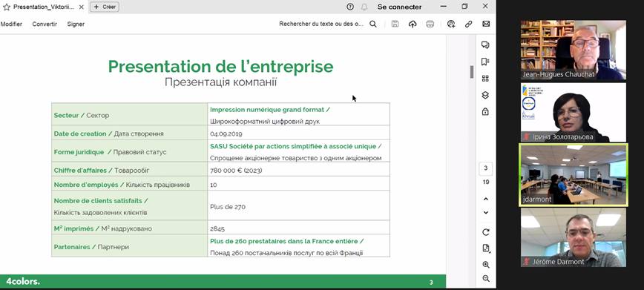
Task: Click the Secteur / Сектор cell
Action: tap(129, 114)
